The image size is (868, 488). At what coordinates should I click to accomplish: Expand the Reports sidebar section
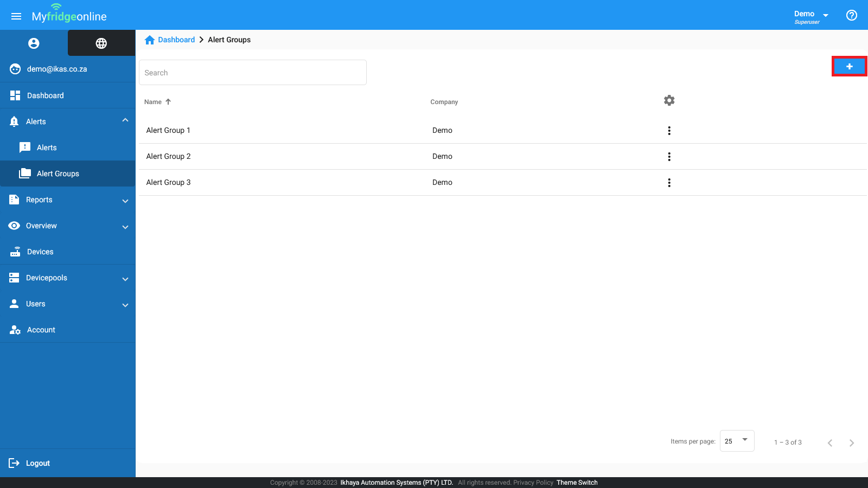(x=125, y=201)
